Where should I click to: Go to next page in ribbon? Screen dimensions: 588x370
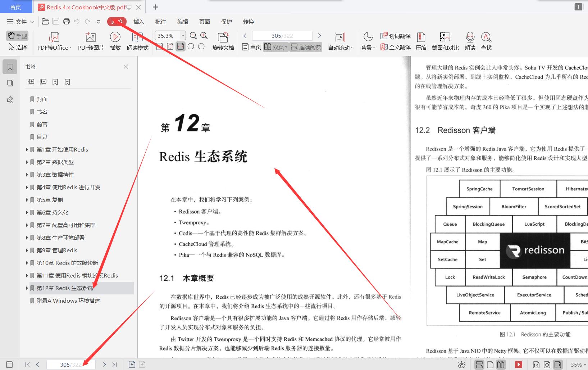(x=319, y=36)
